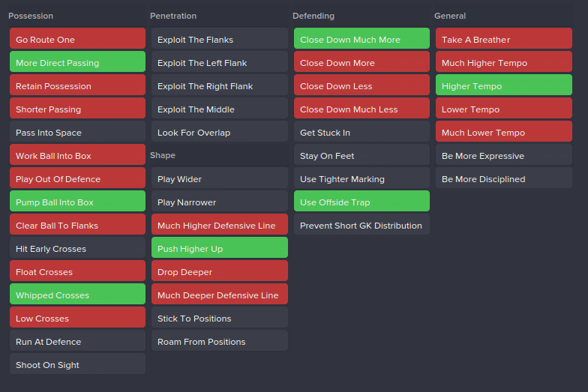Enable Pass Into Space

click(x=77, y=132)
